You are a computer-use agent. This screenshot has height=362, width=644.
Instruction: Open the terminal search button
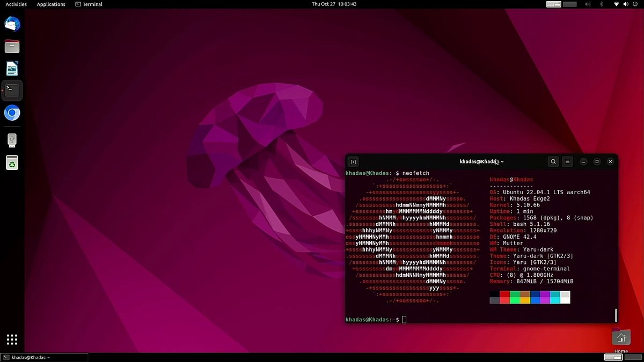[x=553, y=161]
